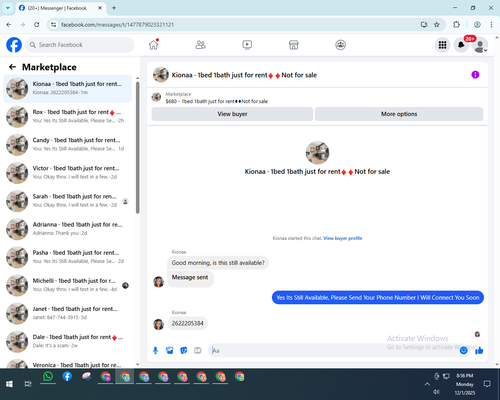
Task: Choose a sticker icon
Action: point(184,350)
